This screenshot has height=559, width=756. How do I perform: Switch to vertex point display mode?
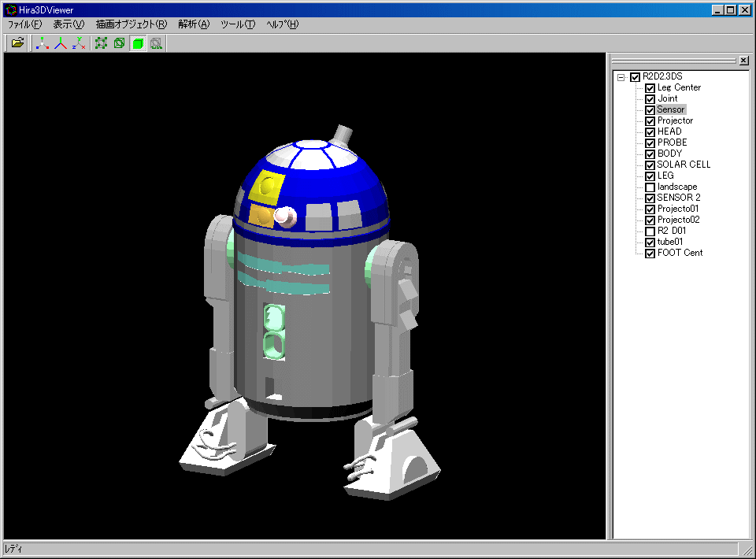[102, 43]
